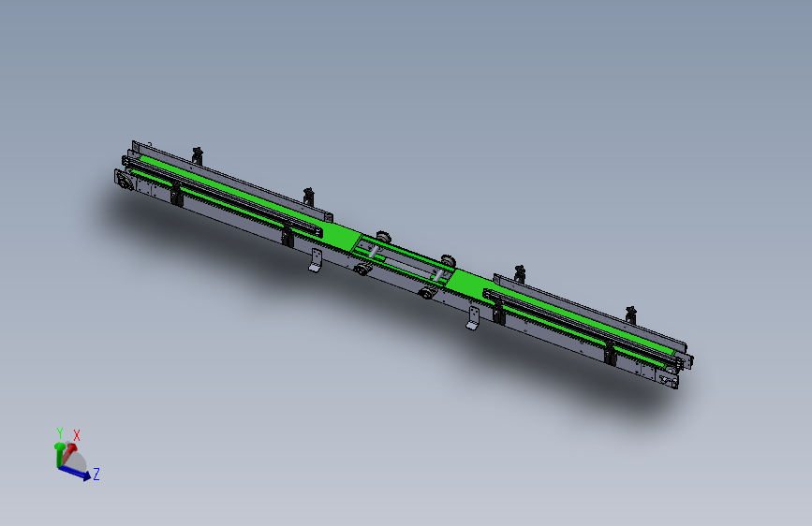Image resolution: width=812 pixels, height=526 pixels.
Task: Click the green Y axis of the orientation triad
Action: [x=59, y=454]
